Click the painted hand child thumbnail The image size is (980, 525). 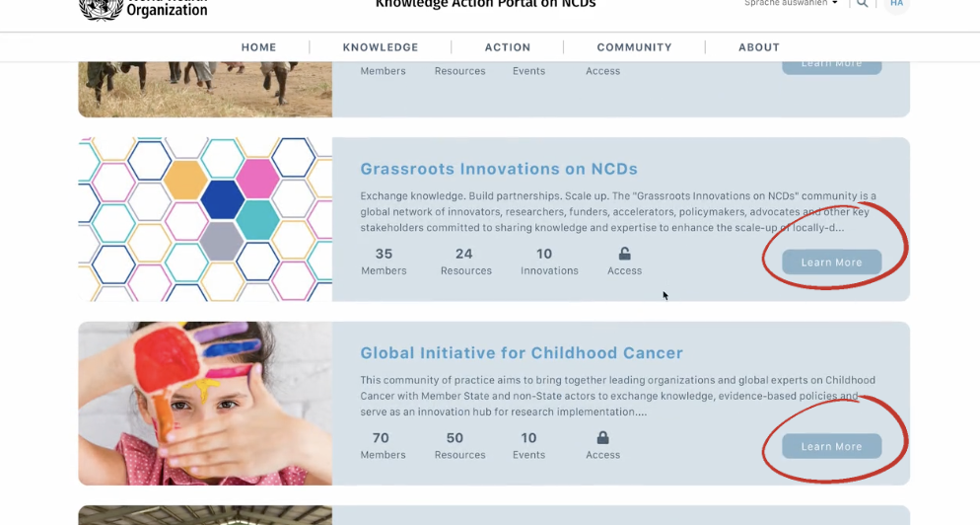205,403
